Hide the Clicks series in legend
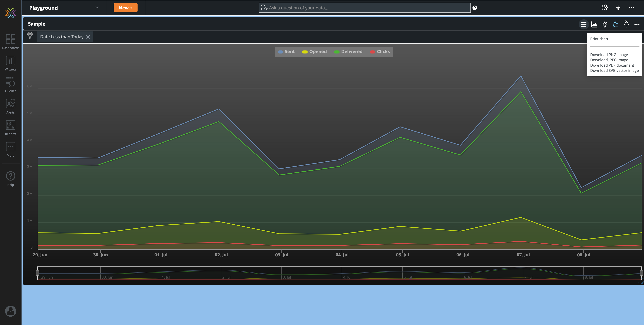This screenshot has width=644, height=325. pos(380,52)
